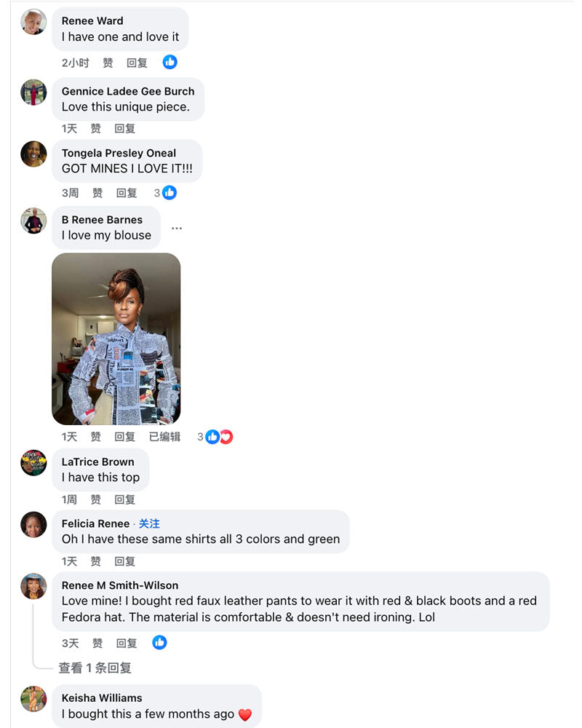Click like reaction on Renee M Smith-Wilson's comment

tap(159, 643)
